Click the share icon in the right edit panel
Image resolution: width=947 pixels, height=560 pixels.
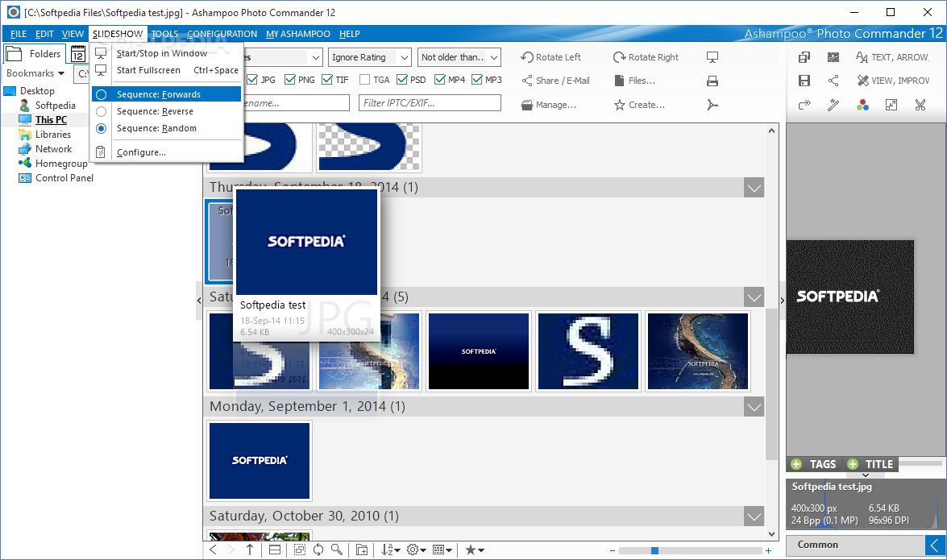pos(833,81)
